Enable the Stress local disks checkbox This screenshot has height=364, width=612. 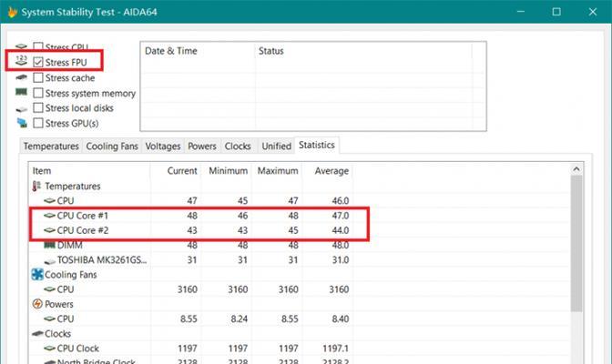38,107
